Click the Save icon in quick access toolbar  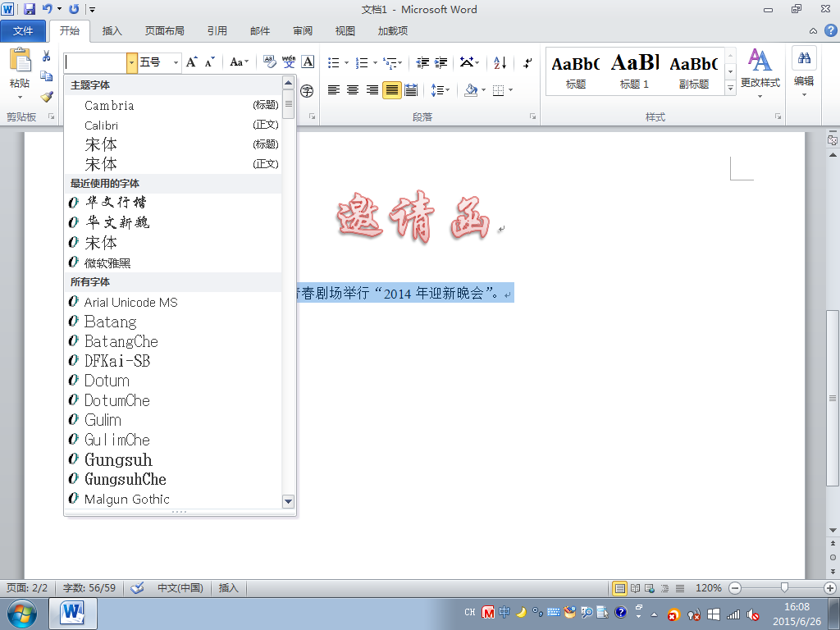click(30, 9)
